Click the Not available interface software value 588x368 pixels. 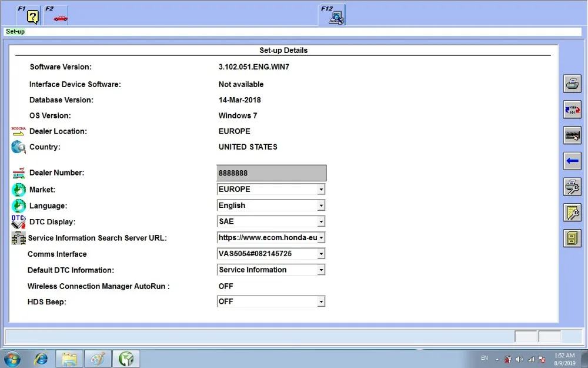[241, 84]
